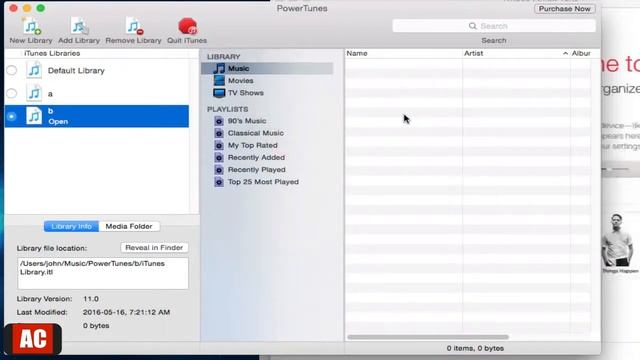640x360 pixels.
Task: Click the music icon of library b
Action: (x=34, y=116)
